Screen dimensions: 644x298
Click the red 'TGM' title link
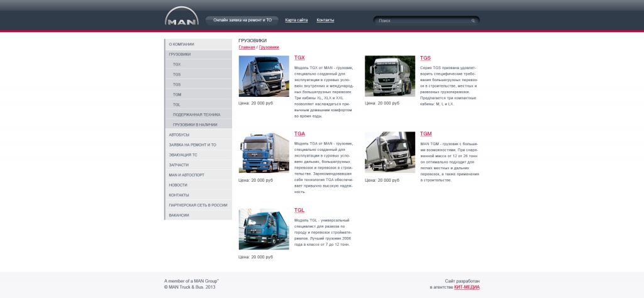[426, 134]
